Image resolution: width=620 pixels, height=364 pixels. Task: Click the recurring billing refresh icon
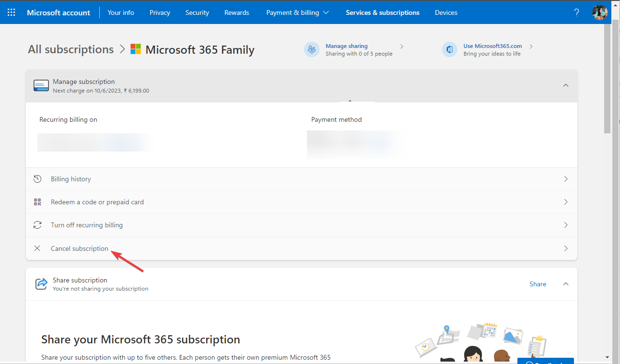[x=37, y=225]
